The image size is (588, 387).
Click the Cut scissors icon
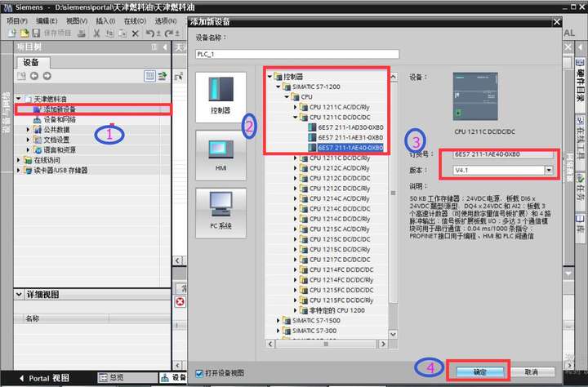tap(96, 33)
